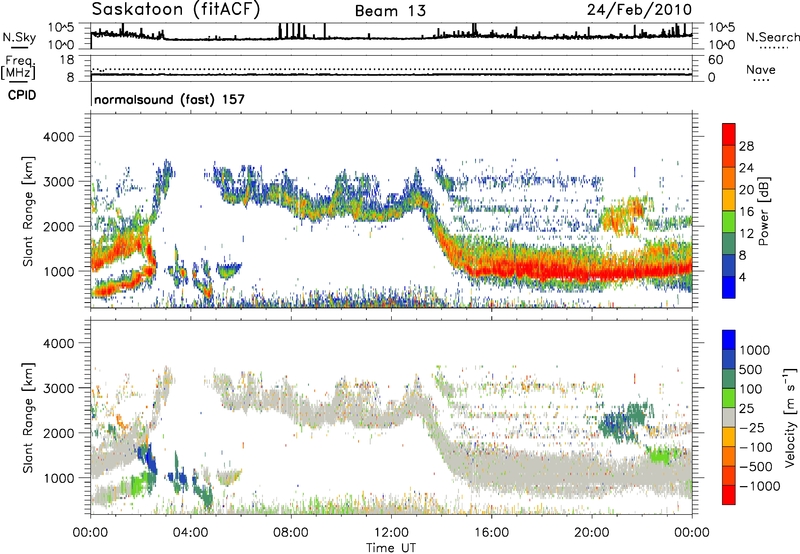The image size is (800, 554).
Task: Click the 28 label on Power colorbar
Action: [x=746, y=146]
